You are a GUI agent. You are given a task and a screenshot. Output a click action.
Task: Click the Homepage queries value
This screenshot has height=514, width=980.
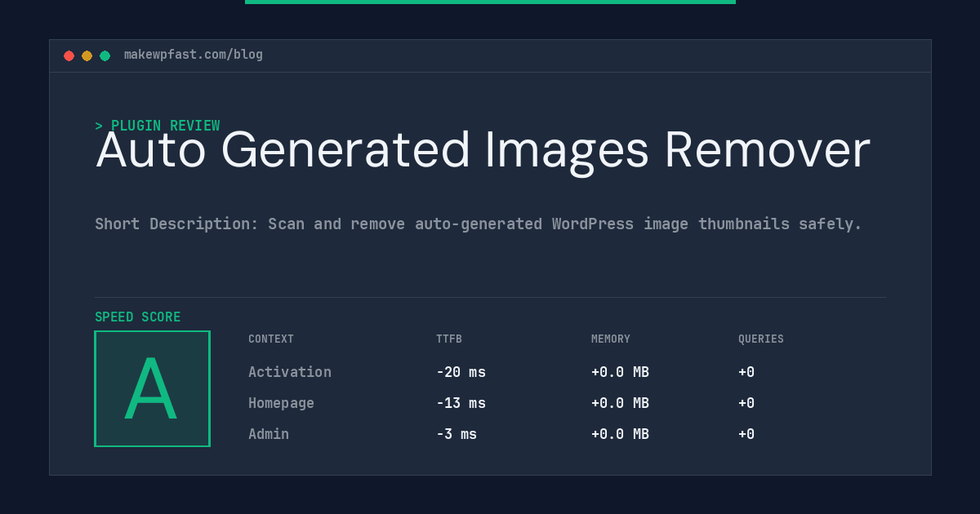tap(746, 403)
